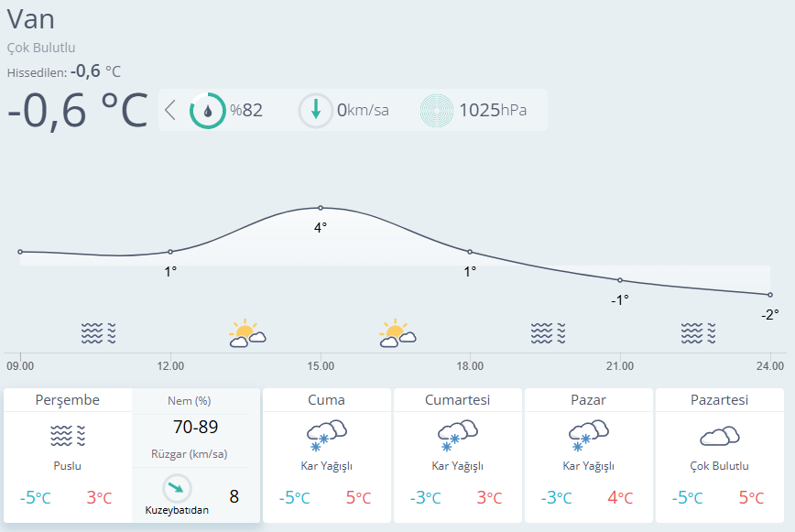This screenshot has width=795, height=532.
Task: Click the northwest wind compass icon
Action: (177, 488)
